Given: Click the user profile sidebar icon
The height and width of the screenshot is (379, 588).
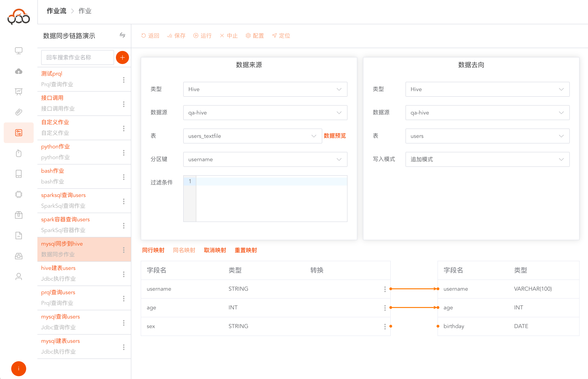Looking at the screenshot, I should (19, 277).
